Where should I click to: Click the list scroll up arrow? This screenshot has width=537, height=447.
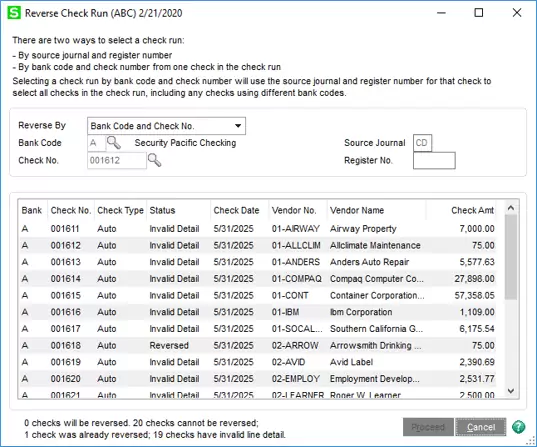tap(511, 208)
